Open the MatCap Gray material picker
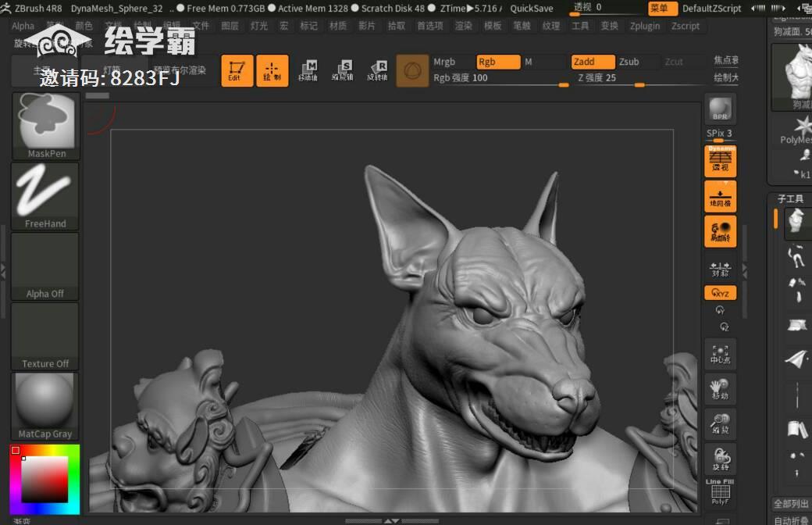 click(45, 406)
